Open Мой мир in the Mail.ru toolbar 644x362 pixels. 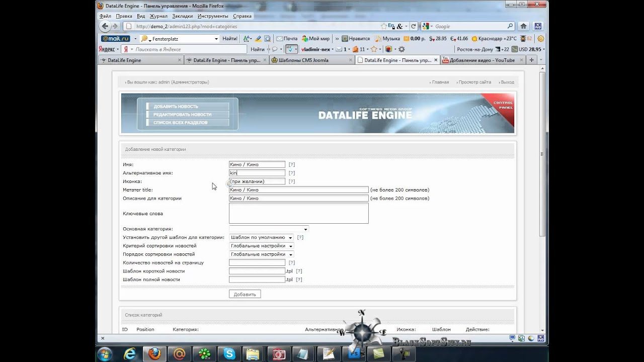(315, 38)
